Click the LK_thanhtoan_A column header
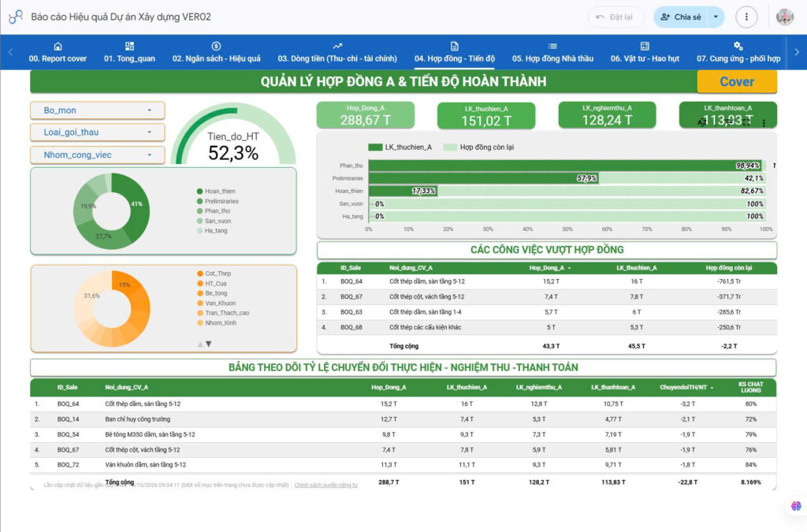The height and width of the screenshot is (532, 807). pos(613,388)
